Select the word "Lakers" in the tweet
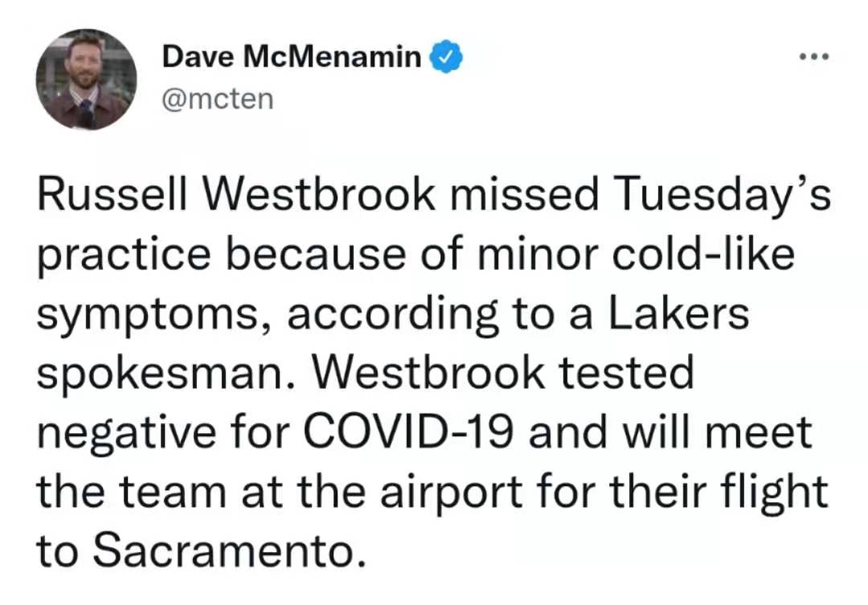 [679, 313]
